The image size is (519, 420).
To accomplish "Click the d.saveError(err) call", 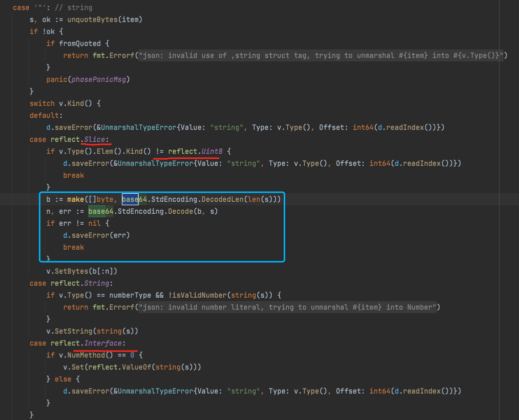I will click(92, 235).
